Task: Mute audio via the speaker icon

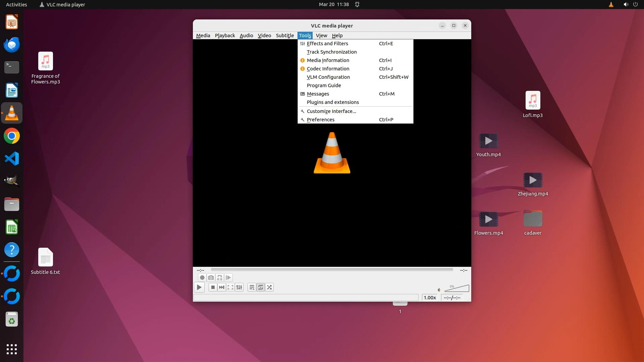Action: tap(439, 290)
